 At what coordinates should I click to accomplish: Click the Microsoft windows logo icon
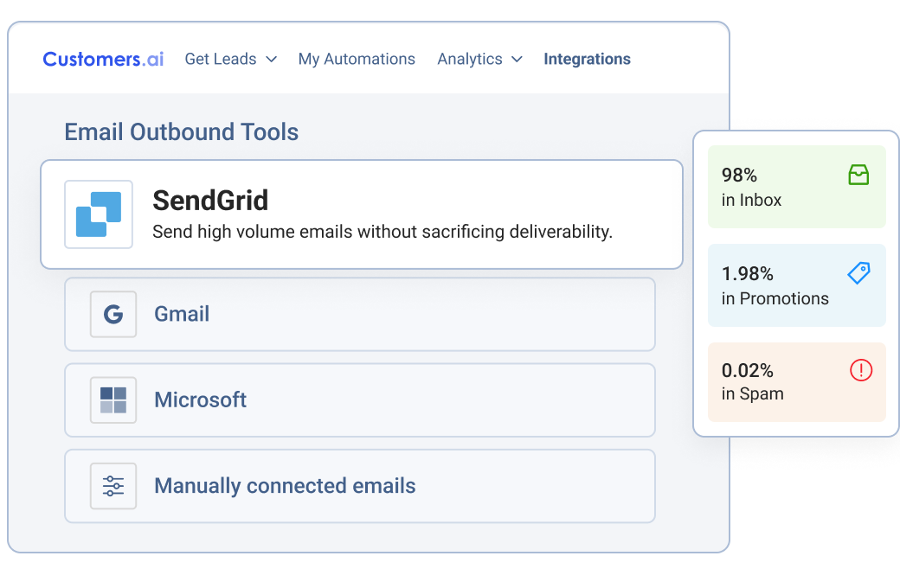(113, 399)
